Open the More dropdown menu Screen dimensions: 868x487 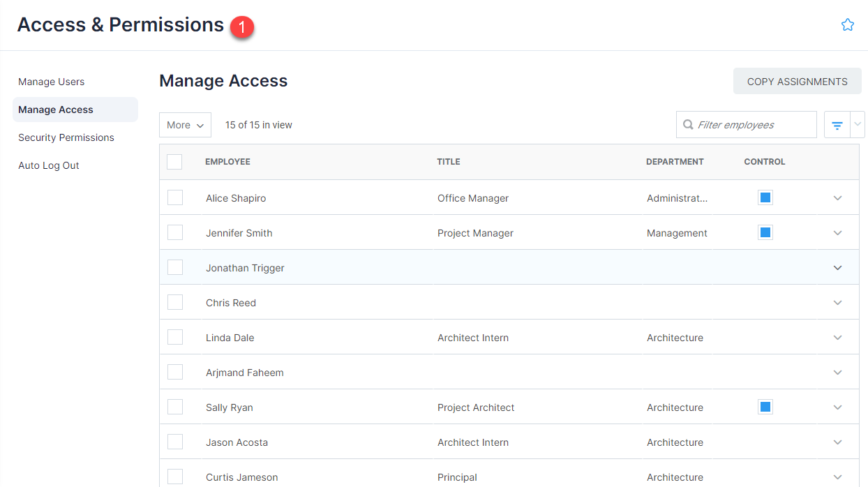coord(184,124)
